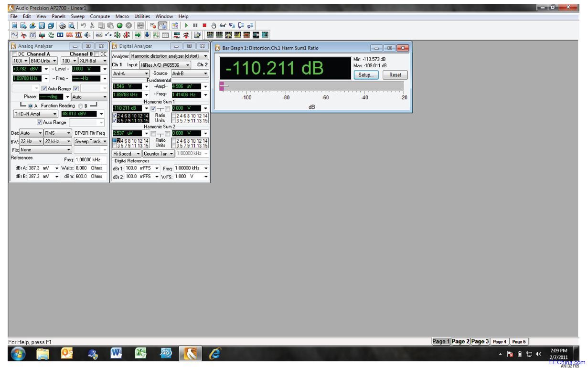Screen dimensions: 588x368
Task: Stop the sweep with the red square icon
Action: coord(204,25)
